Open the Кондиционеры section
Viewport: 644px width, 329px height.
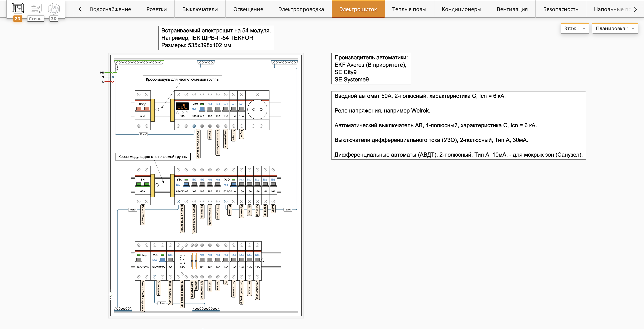click(x=462, y=9)
